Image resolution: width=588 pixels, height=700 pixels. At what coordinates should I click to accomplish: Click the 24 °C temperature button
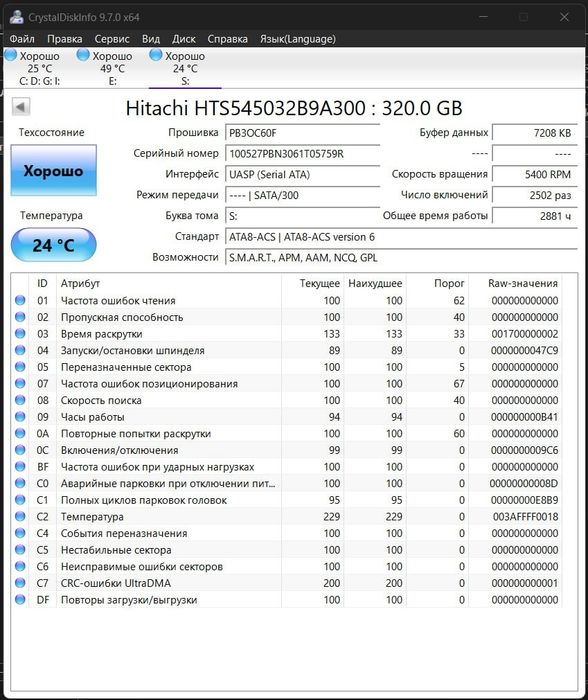click(54, 245)
